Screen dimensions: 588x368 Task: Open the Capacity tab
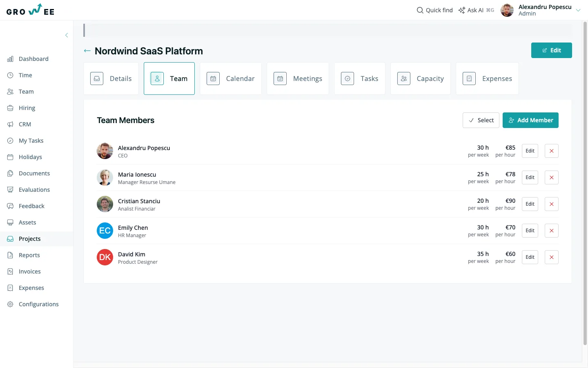pos(421,79)
